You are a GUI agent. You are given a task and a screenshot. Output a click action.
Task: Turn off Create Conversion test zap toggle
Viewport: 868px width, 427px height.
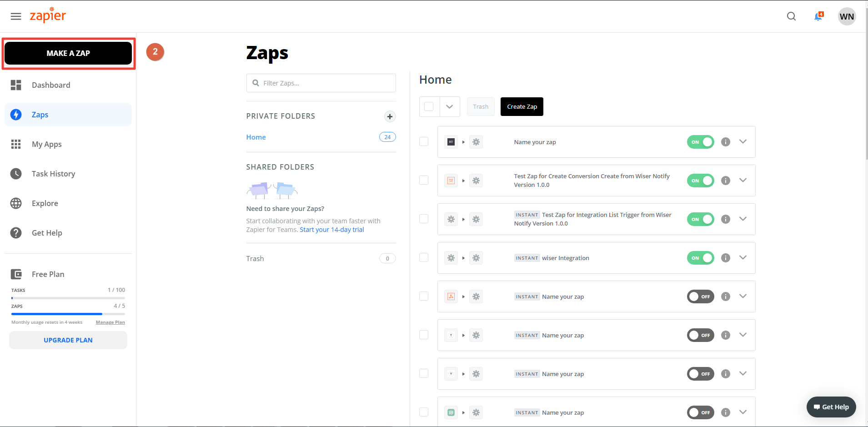click(x=700, y=181)
